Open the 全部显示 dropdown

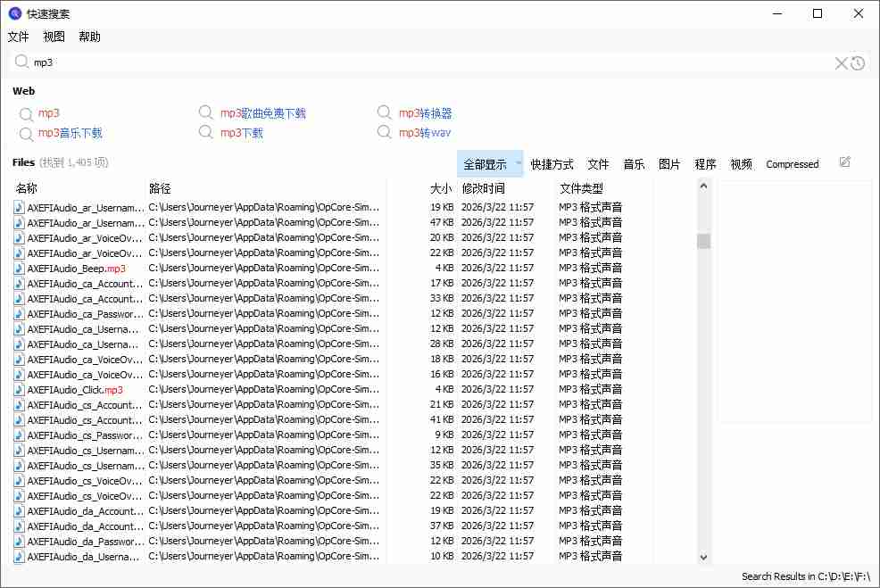(487, 164)
